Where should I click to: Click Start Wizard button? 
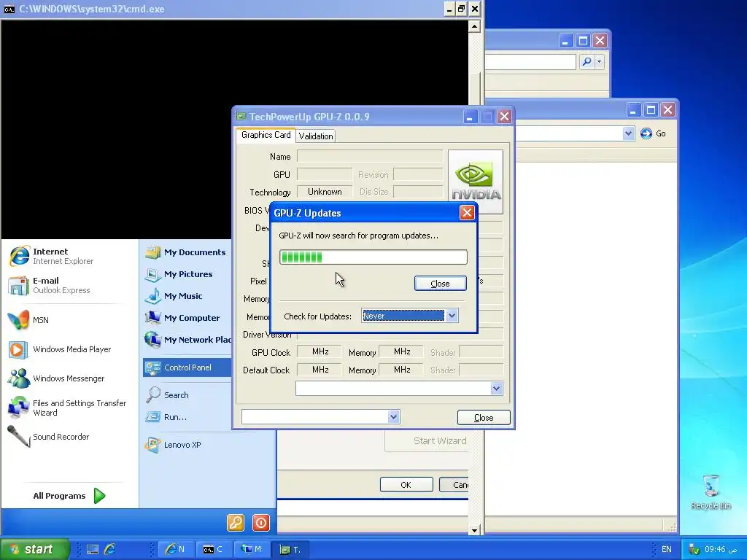pyautogui.click(x=440, y=440)
